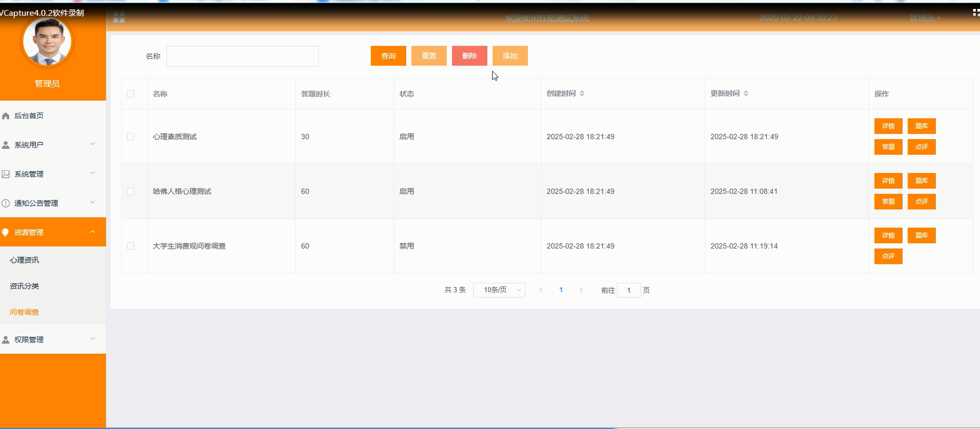Go to previous page arrow

541,290
